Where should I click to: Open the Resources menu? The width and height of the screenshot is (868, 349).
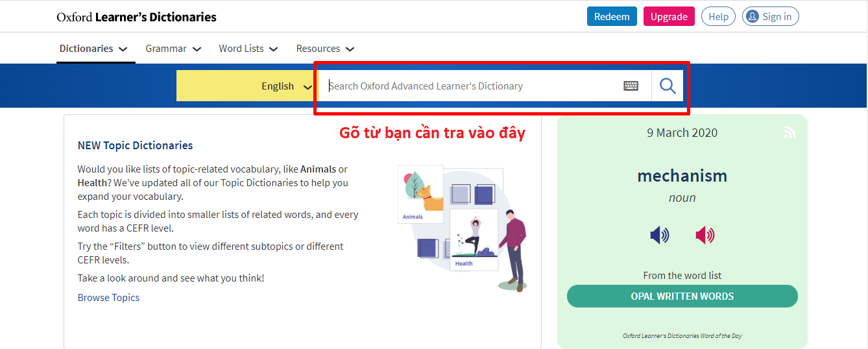pos(325,49)
